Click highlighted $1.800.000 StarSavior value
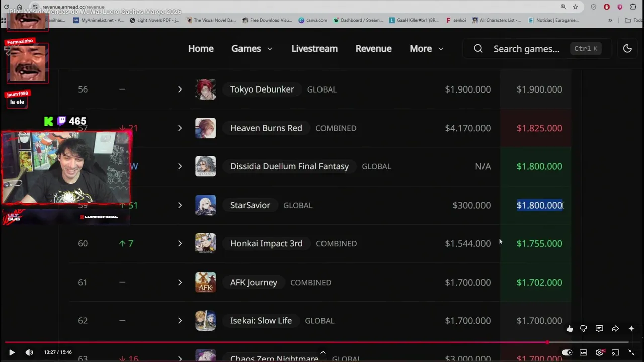 (539, 205)
